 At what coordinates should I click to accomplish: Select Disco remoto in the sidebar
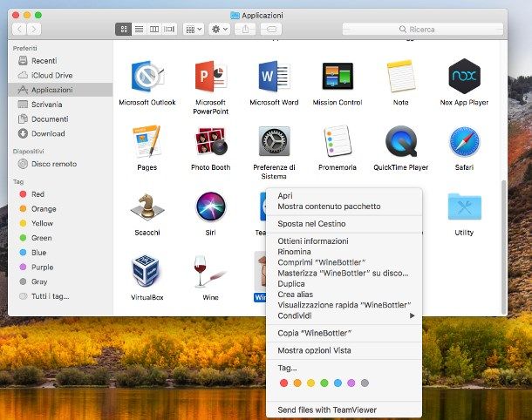point(60,164)
